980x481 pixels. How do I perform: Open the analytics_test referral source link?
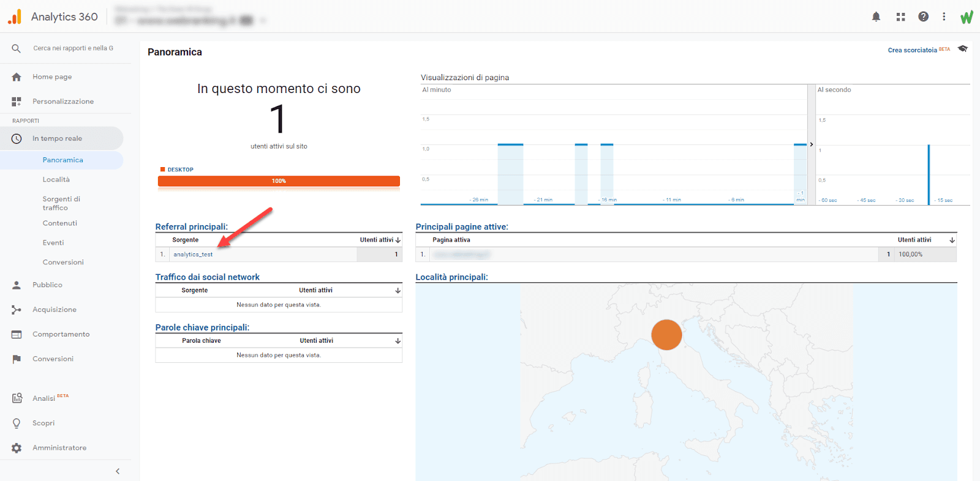pyautogui.click(x=193, y=255)
